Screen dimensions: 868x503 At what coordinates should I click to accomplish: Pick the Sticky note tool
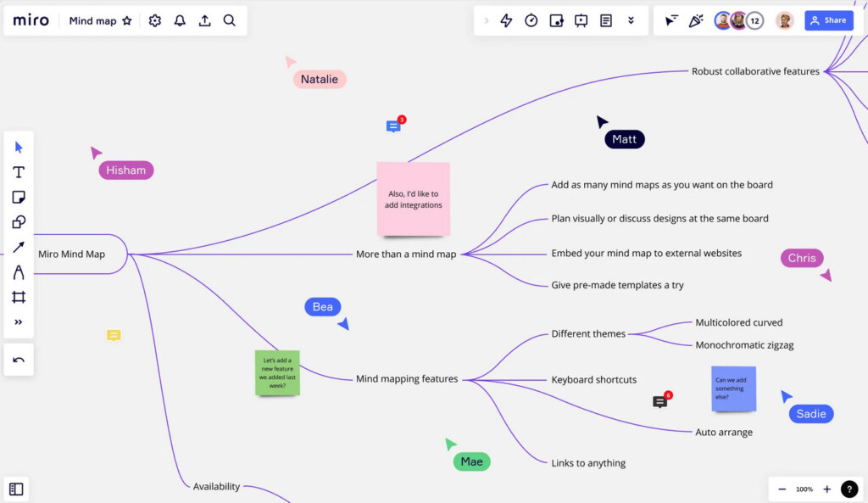point(19,198)
